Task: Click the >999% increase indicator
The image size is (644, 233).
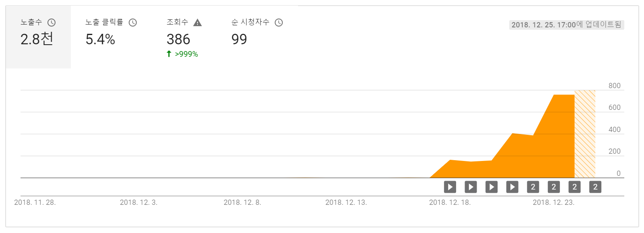Action: click(182, 54)
